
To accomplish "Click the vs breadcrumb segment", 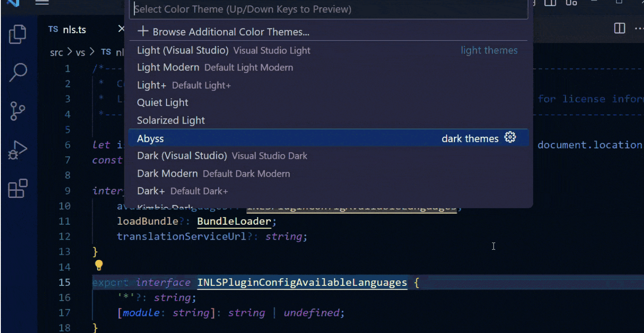I will point(80,53).
